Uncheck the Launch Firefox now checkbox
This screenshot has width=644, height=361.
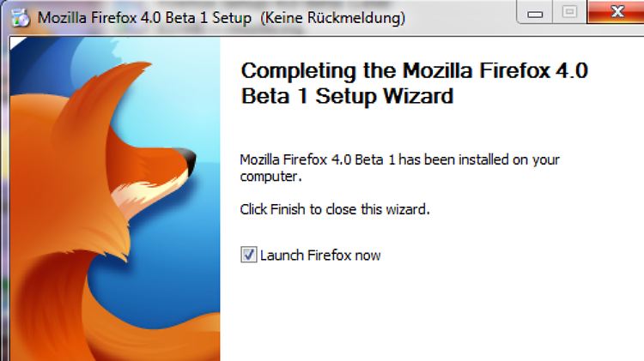[249, 255]
